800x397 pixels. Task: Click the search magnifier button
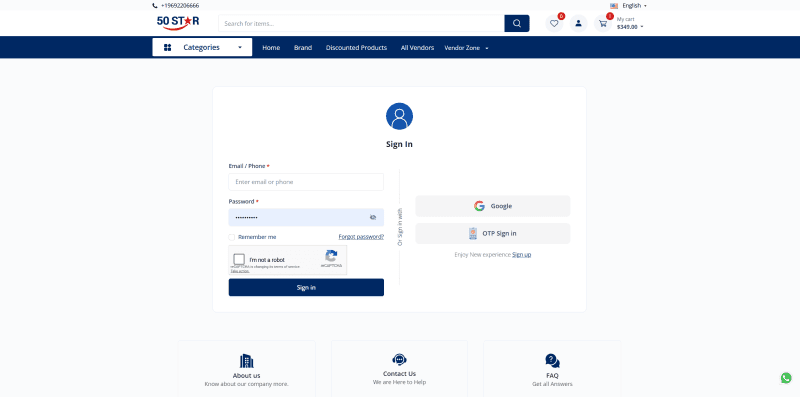[517, 23]
